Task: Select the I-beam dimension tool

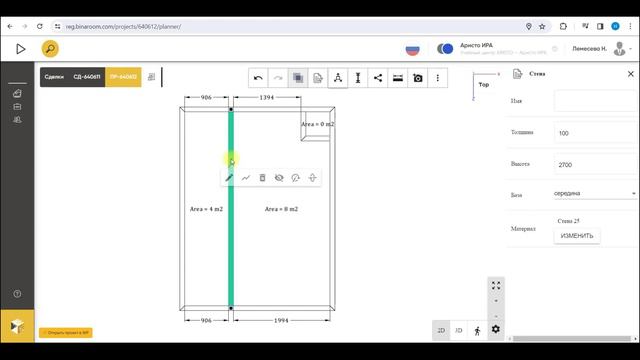Action: (358, 78)
